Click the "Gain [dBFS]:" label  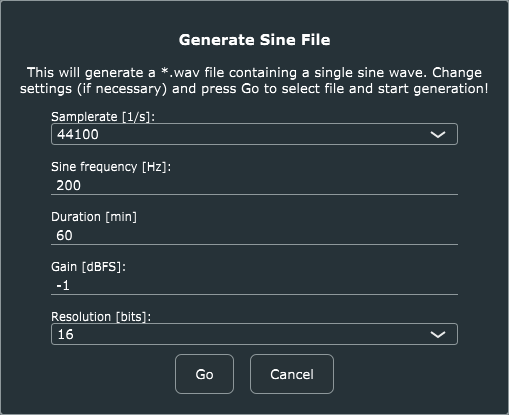point(88,267)
